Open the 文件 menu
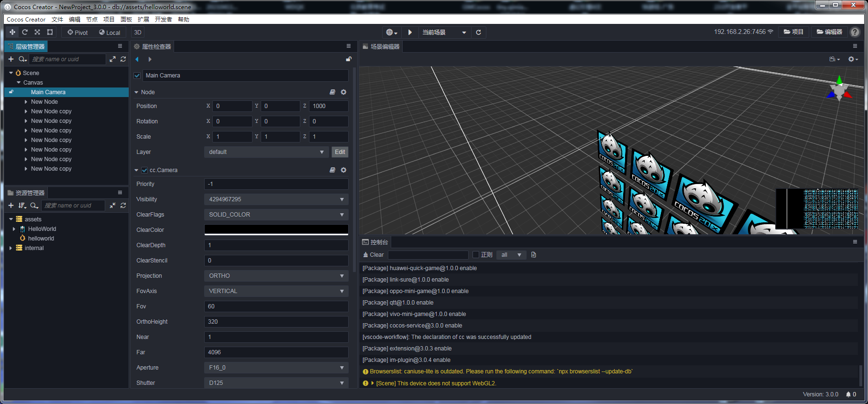Image resolution: width=868 pixels, height=404 pixels. point(57,20)
